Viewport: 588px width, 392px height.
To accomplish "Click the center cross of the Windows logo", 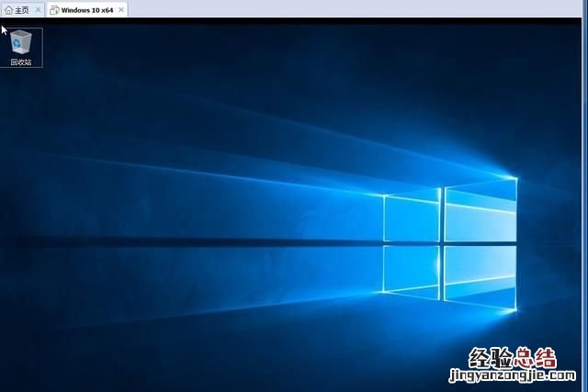I will point(441,243).
